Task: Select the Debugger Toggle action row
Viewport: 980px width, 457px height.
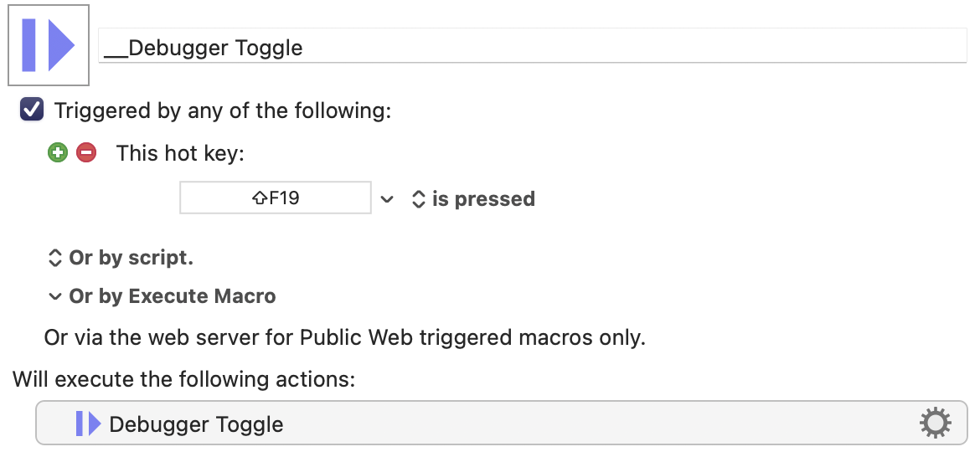Action: click(x=501, y=423)
